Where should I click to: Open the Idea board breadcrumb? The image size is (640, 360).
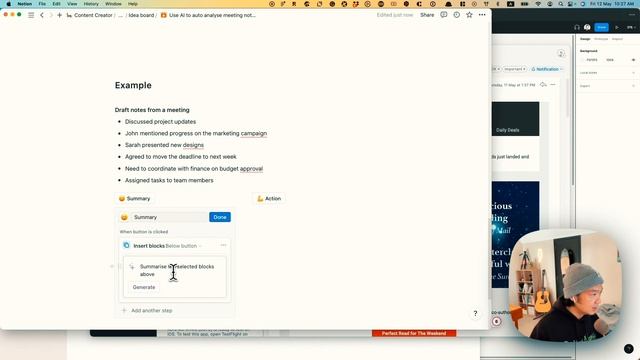point(141,15)
